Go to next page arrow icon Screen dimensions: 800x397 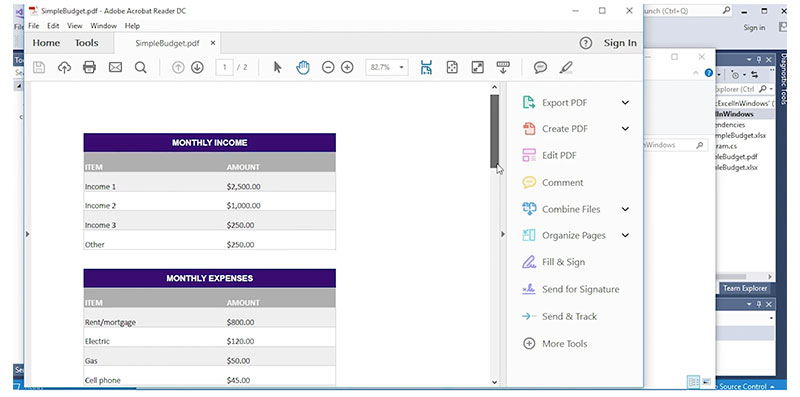[x=197, y=67]
